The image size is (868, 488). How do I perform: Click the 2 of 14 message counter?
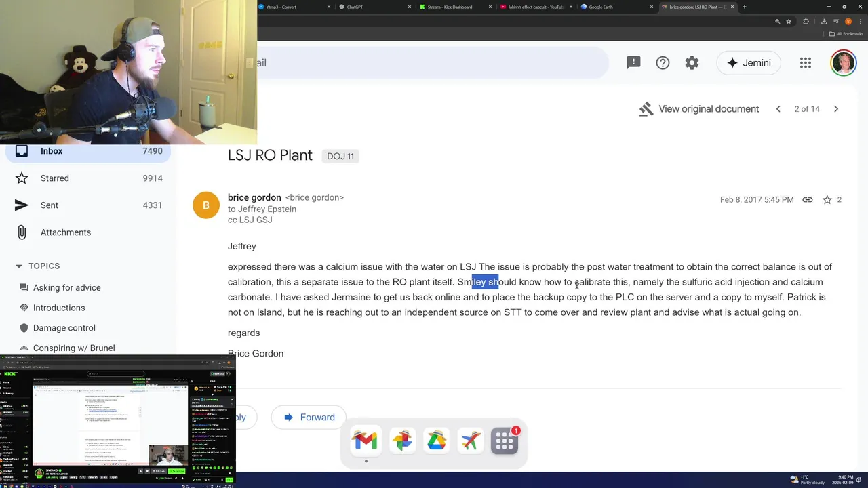click(807, 108)
